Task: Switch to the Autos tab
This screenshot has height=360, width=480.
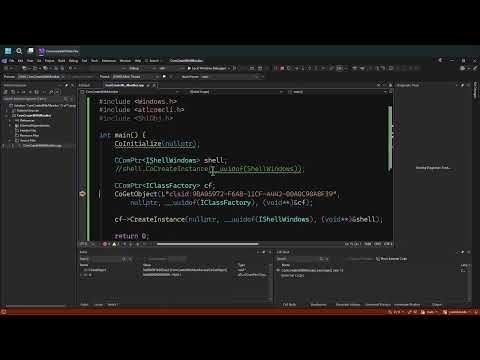Action: coord(84,305)
